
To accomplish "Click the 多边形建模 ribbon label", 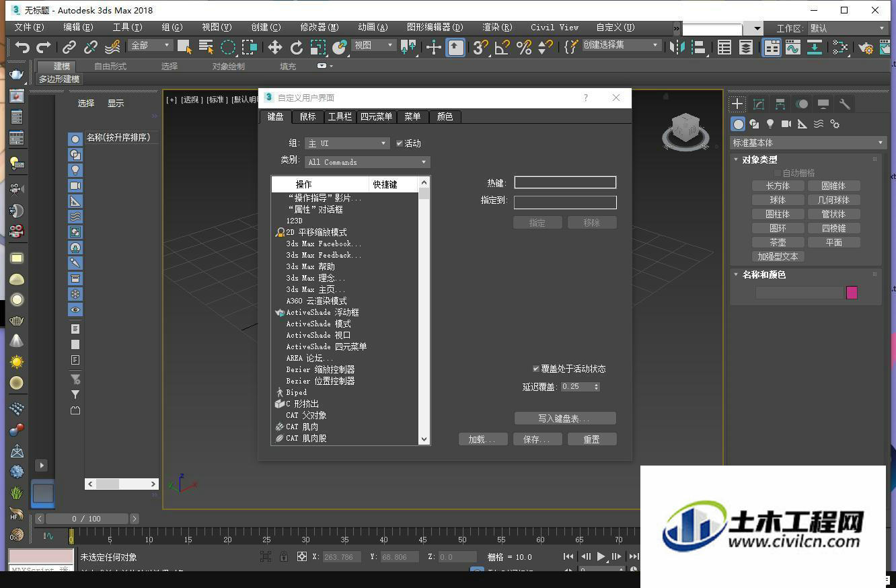I will pos(59,79).
